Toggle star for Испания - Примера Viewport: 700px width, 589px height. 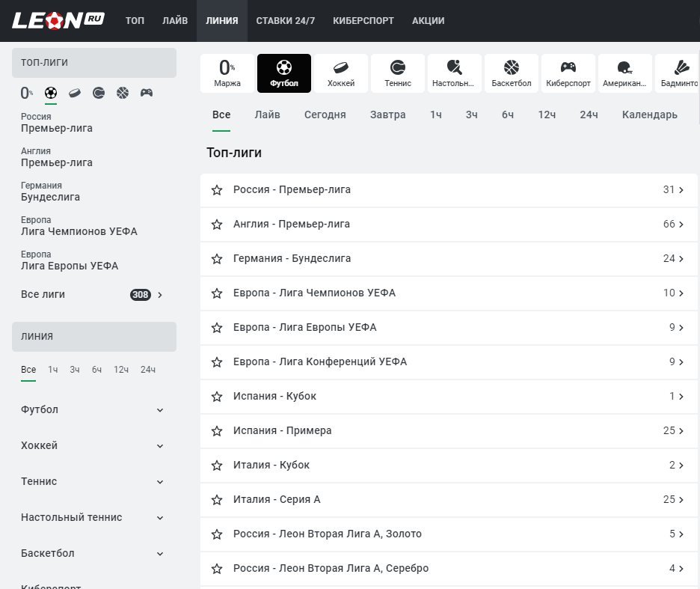217,431
